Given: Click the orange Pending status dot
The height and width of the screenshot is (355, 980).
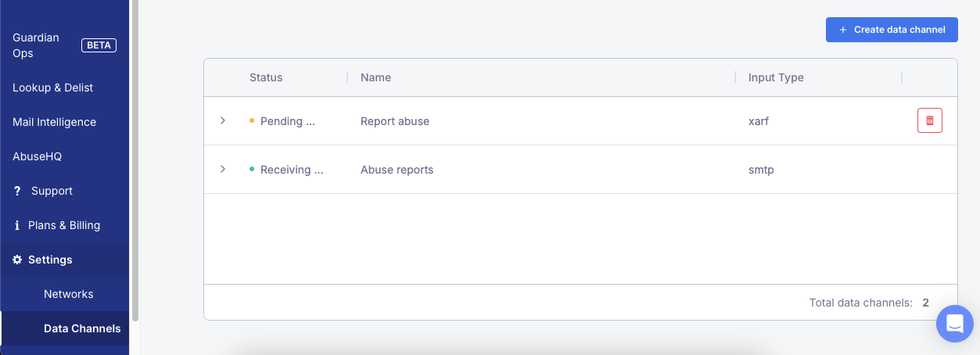Looking at the screenshot, I should 252,121.
